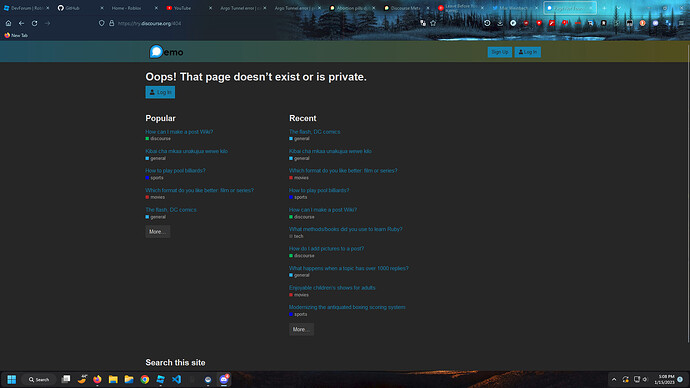This screenshot has width=690, height=388.
Task: Open the browser history clock icon
Action: tap(487, 23)
